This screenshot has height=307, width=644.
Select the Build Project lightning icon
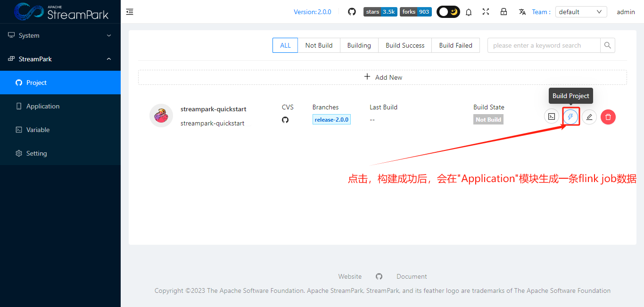tap(570, 116)
